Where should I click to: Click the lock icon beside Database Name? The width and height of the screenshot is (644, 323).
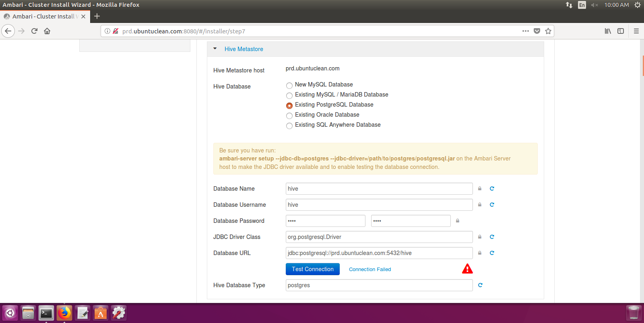[480, 189]
